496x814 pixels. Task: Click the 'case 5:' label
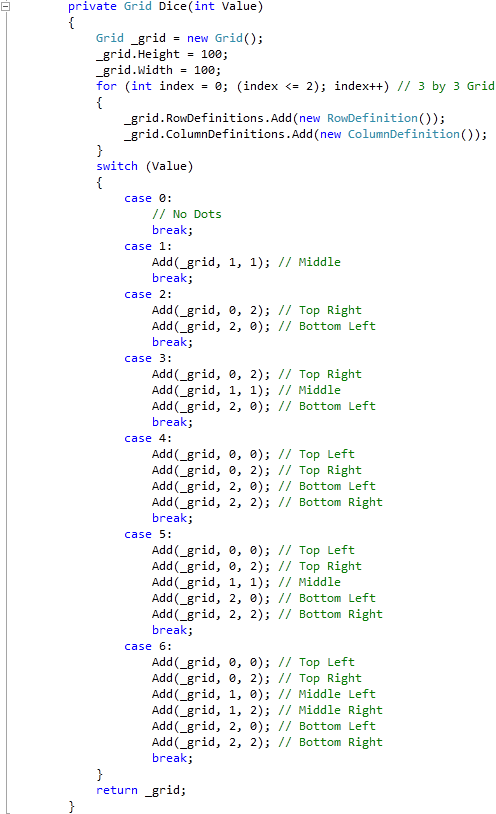(148, 534)
